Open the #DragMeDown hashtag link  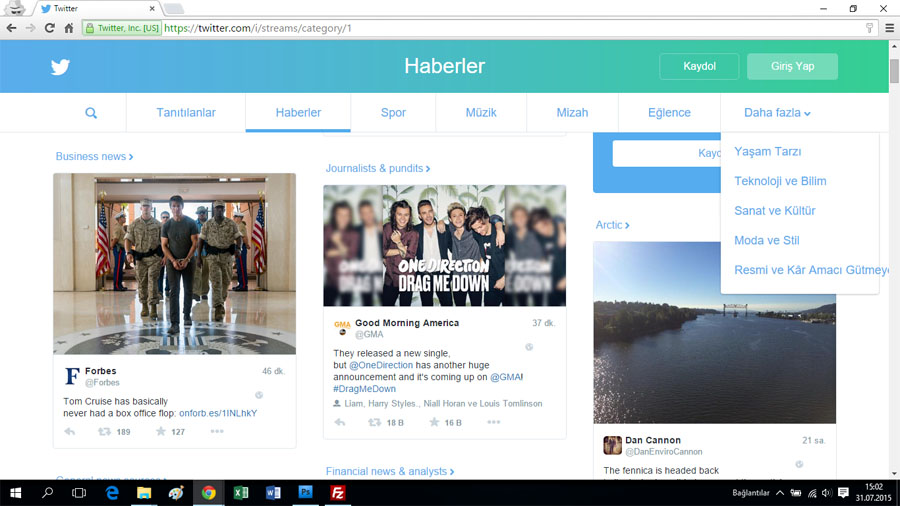tap(364, 389)
